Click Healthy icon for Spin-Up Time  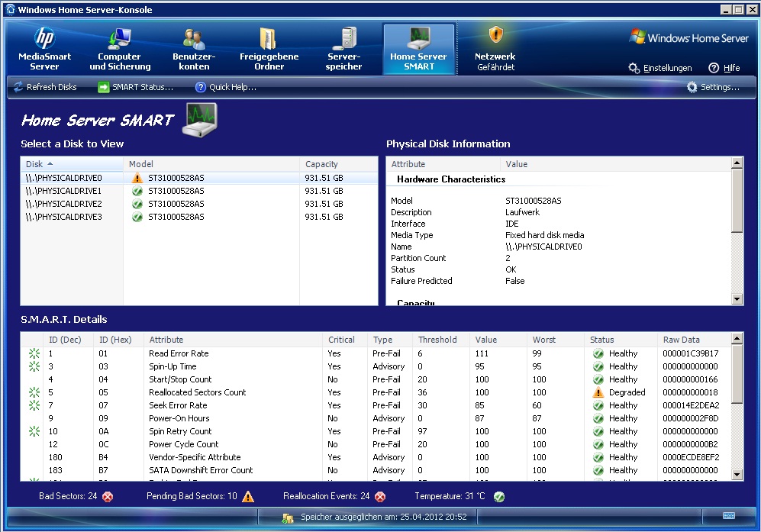[598, 366]
